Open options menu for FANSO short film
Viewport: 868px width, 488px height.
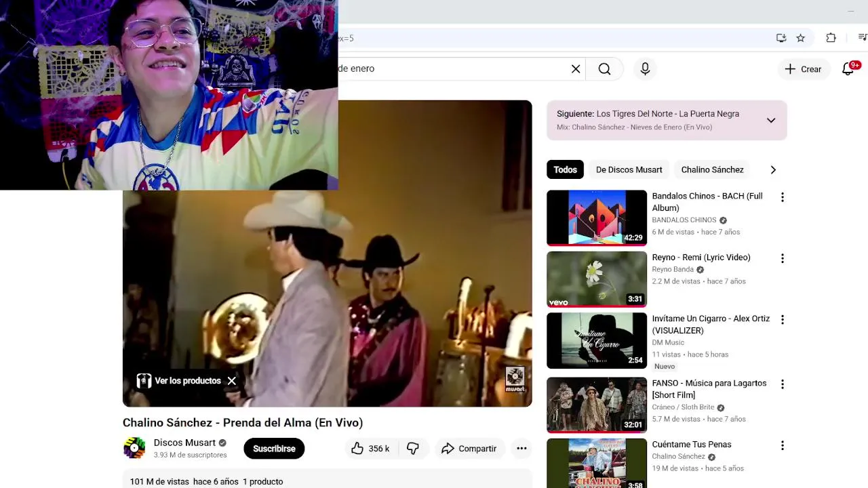point(783,384)
